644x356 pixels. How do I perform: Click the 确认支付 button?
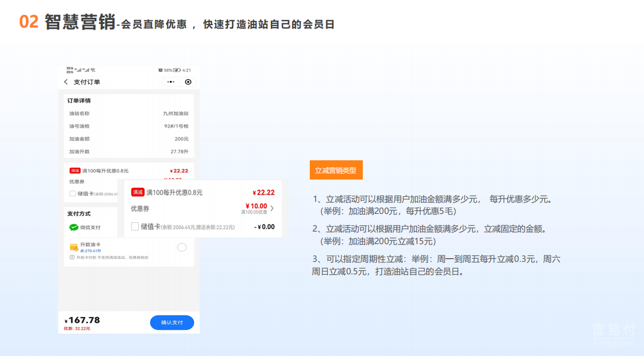172,323
